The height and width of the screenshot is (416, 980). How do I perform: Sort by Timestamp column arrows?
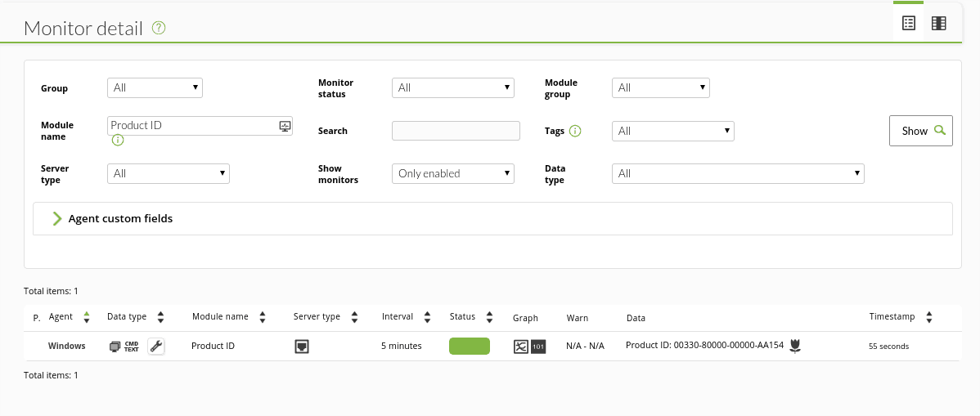(928, 317)
